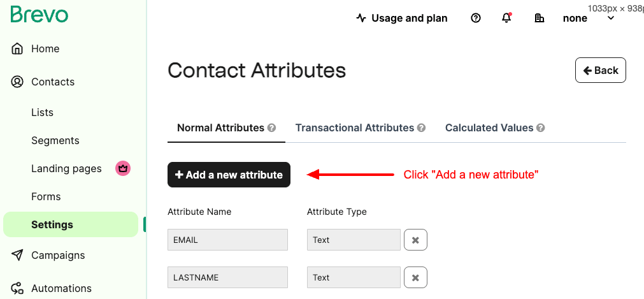Screen dimensions: 644x299
Task: Click the organization building icon
Action: coord(540,18)
